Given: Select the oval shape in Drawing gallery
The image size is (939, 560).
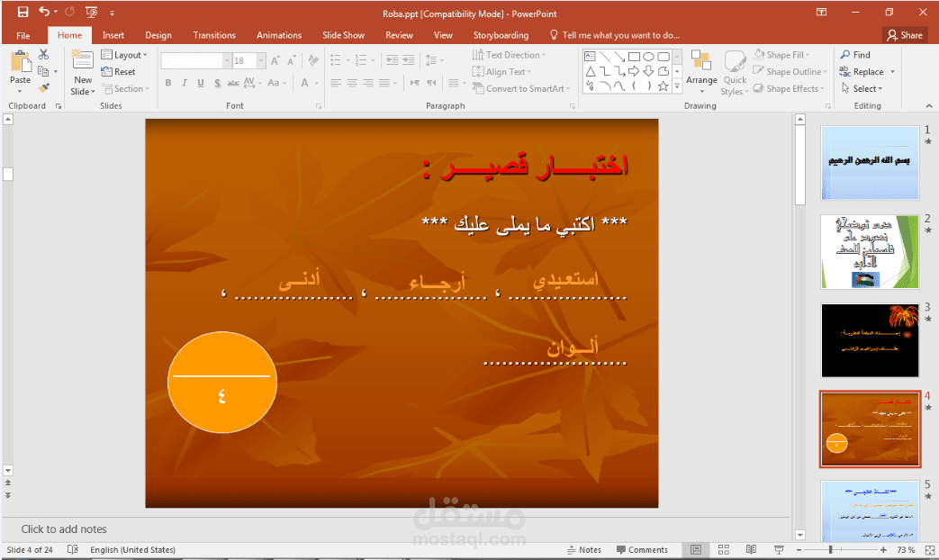Looking at the screenshot, I should click(x=650, y=57).
